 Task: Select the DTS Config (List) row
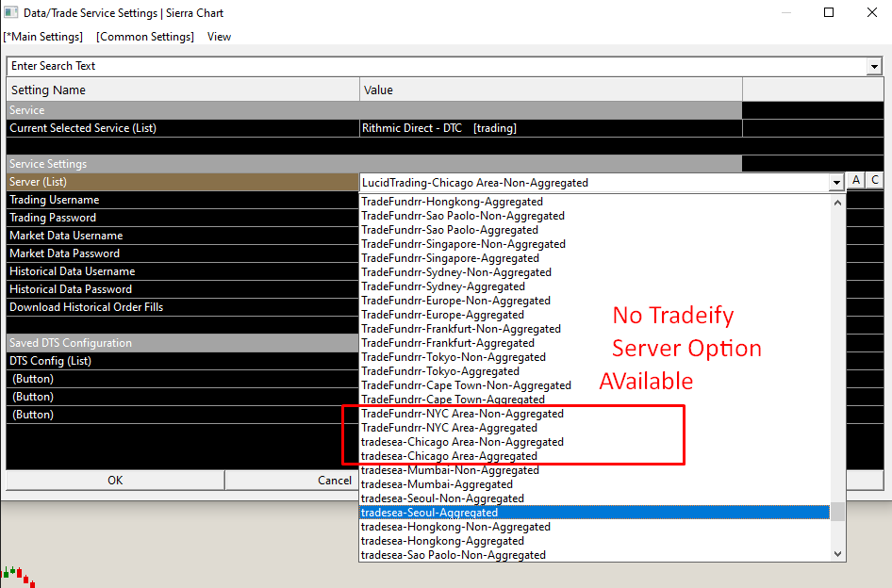pos(183,361)
